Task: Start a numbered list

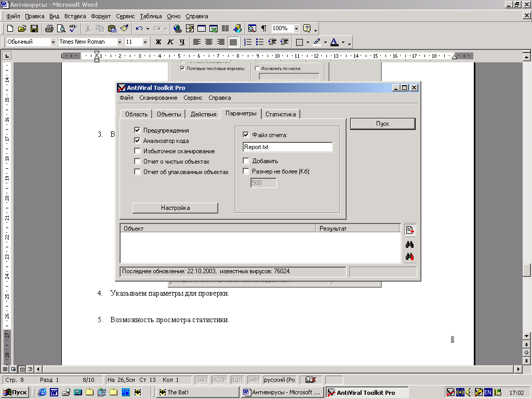Action: (x=248, y=42)
